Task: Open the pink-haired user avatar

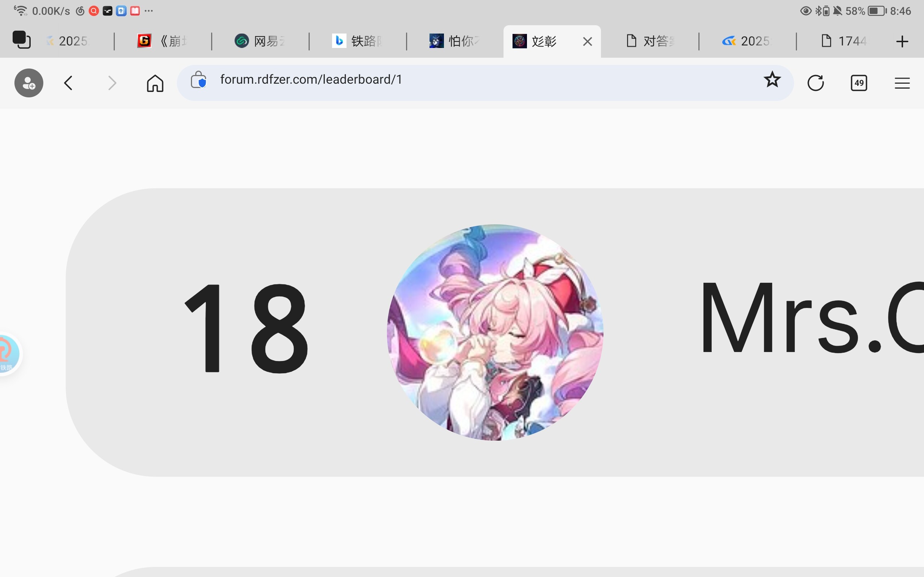Action: click(x=495, y=332)
